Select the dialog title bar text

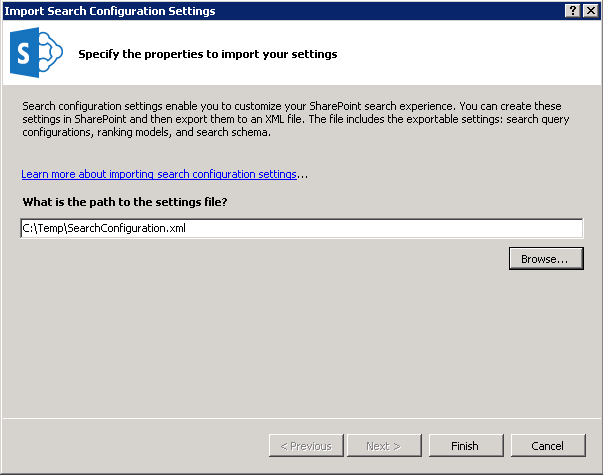pyautogui.click(x=110, y=11)
